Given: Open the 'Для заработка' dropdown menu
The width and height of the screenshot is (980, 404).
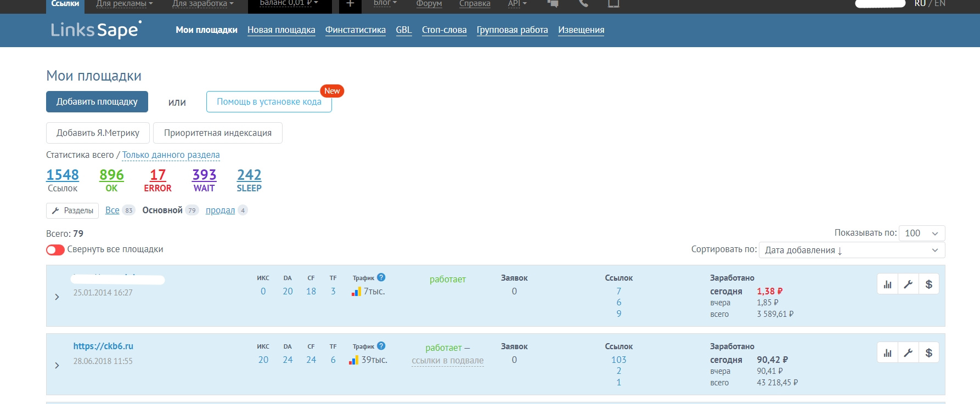Looking at the screenshot, I should (x=203, y=4).
